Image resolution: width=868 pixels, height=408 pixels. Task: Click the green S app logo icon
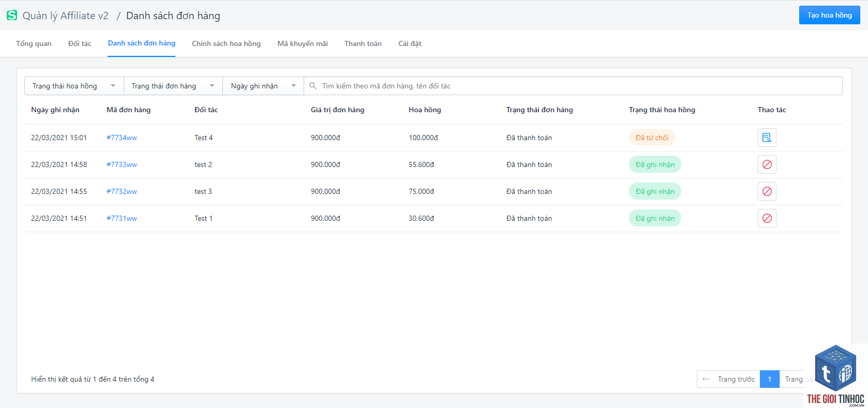(x=12, y=16)
